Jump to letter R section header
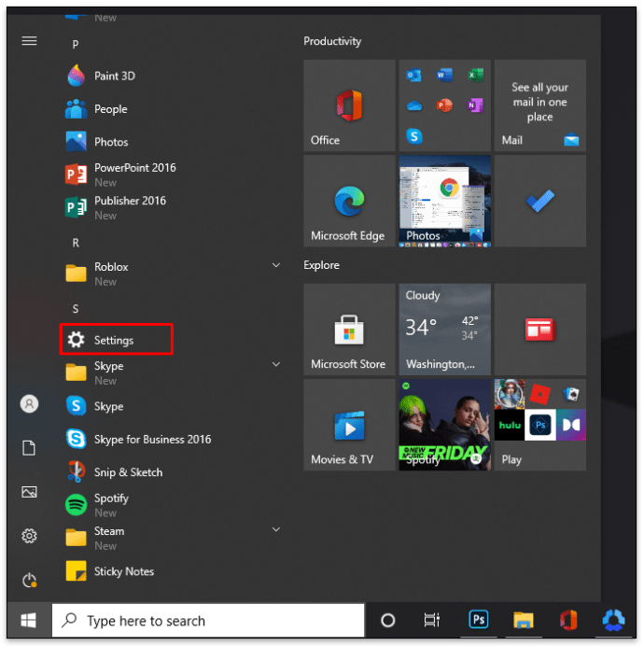Viewport: 644px width, 646px height. [76, 243]
